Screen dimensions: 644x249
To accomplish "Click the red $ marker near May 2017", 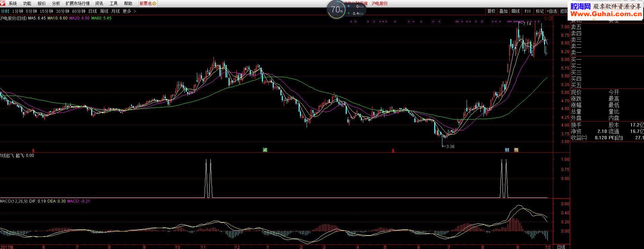I will tap(33, 150).
